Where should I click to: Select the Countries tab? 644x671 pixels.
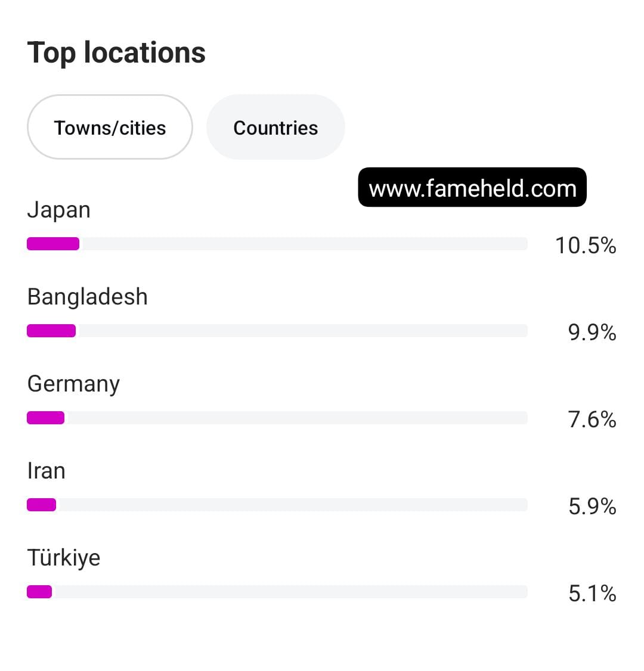click(275, 128)
